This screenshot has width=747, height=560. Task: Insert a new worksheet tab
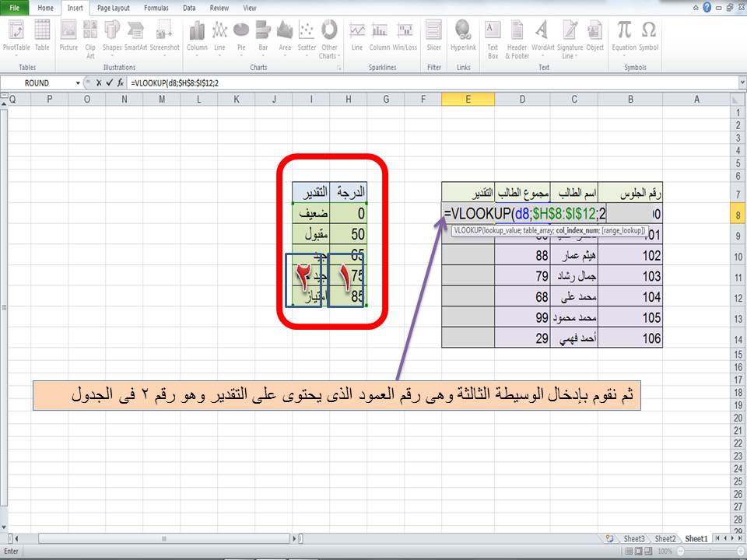609,538
